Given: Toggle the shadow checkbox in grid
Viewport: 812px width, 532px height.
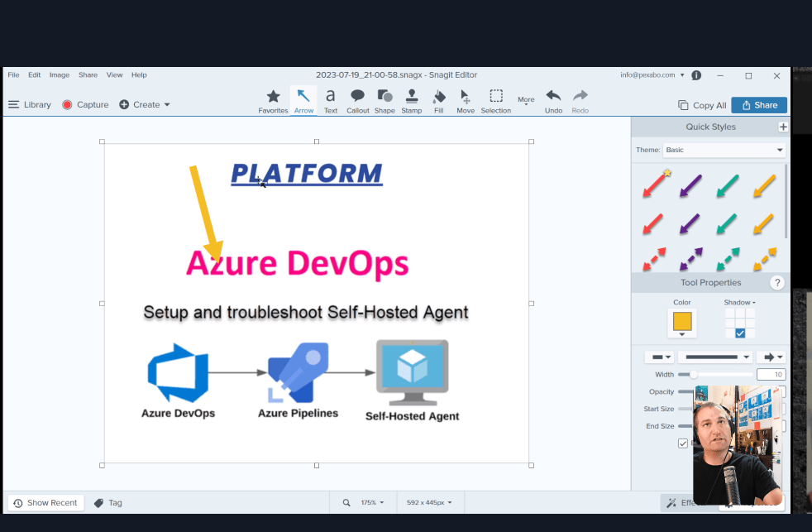Looking at the screenshot, I should (x=740, y=333).
